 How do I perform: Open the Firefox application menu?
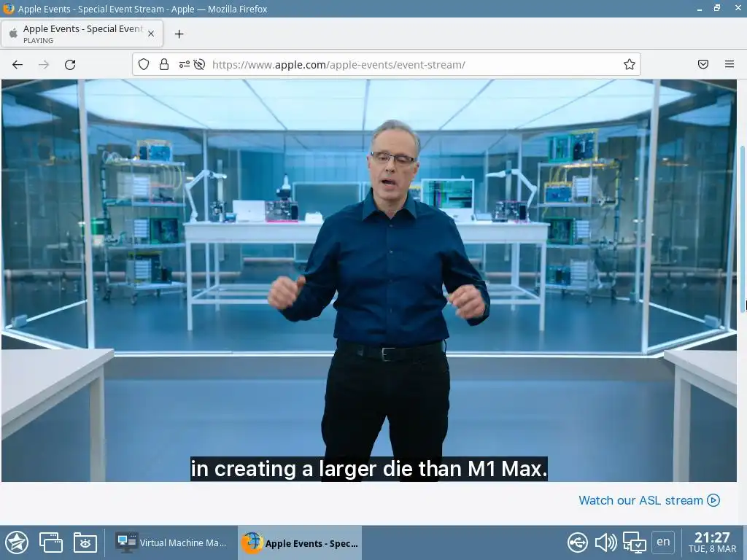[x=729, y=64]
